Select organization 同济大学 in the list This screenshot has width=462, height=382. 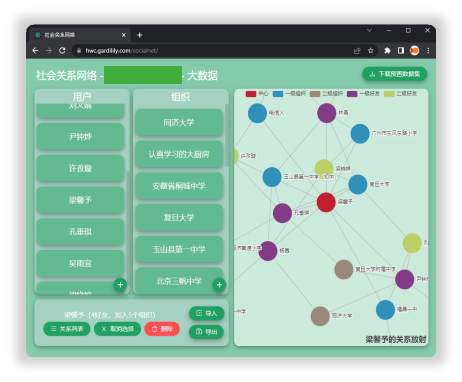point(179,122)
